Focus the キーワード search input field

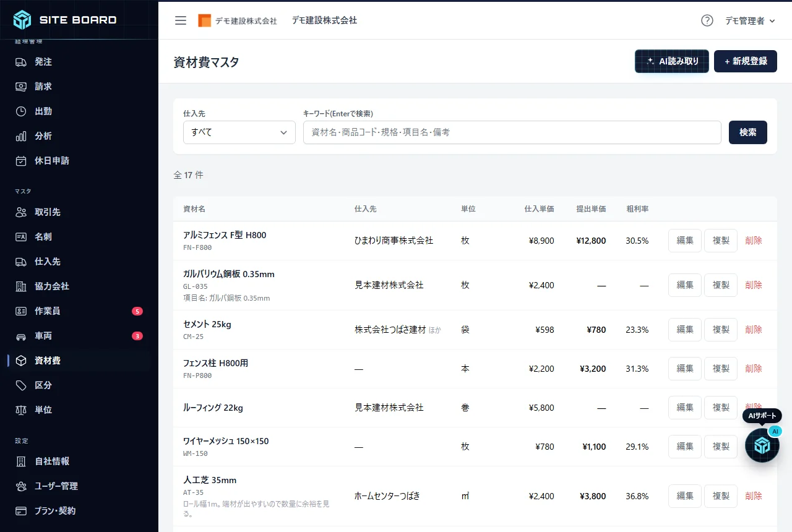[x=512, y=132]
